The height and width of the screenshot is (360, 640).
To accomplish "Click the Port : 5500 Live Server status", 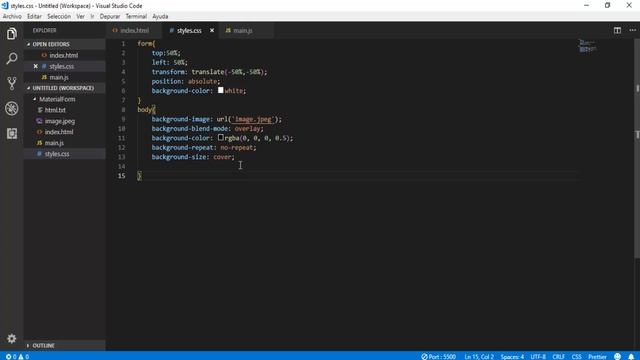I will (438, 356).
